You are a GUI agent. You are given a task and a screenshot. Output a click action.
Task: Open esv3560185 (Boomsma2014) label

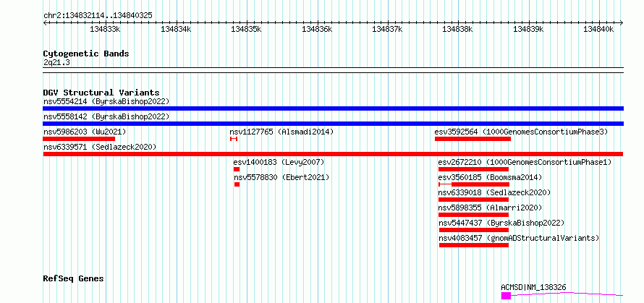pos(491,177)
